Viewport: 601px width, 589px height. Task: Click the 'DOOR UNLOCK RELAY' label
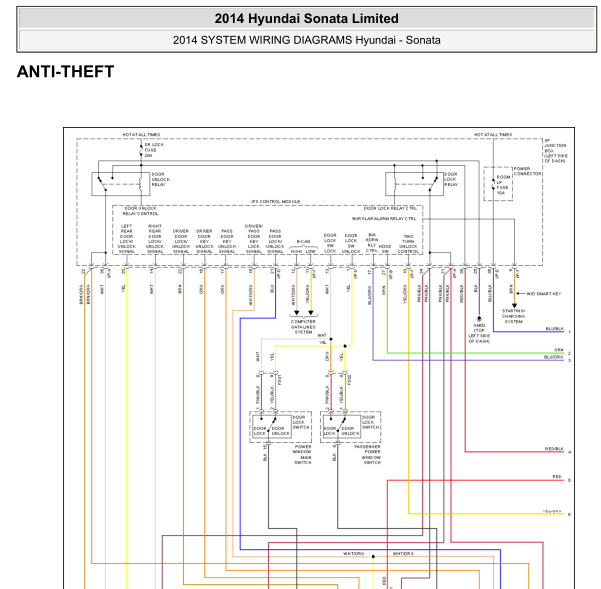pyautogui.click(x=161, y=179)
